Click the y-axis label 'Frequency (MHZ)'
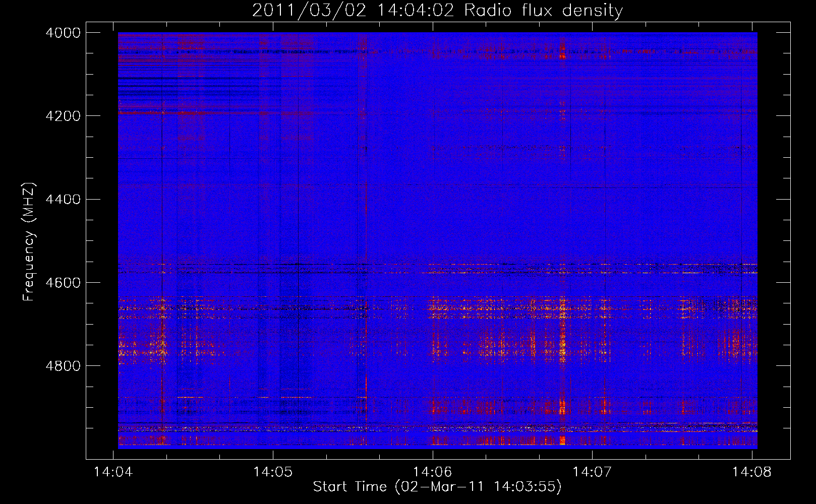 [29, 242]
